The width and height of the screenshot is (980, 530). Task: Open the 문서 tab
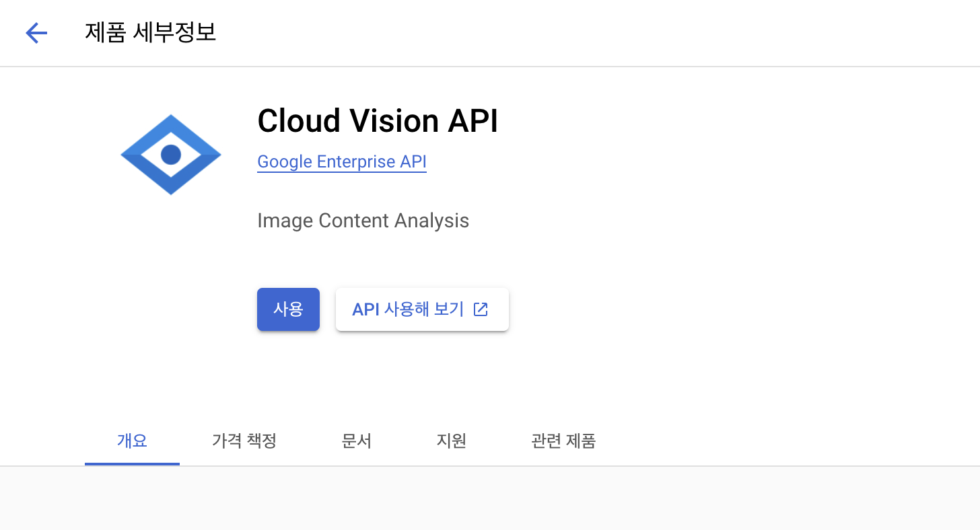(x=357, y=441)
